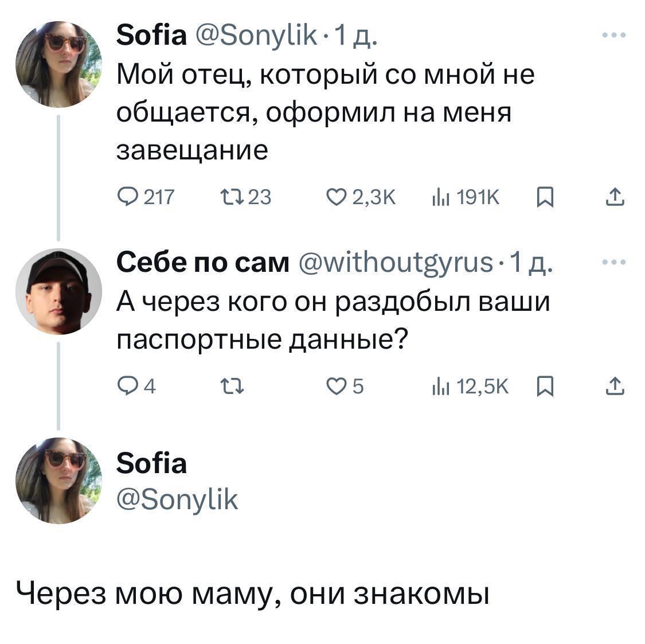The height and width of the screenshot is (644, 645).
Task: Like the reply with 5 likes
Action: 334,388
